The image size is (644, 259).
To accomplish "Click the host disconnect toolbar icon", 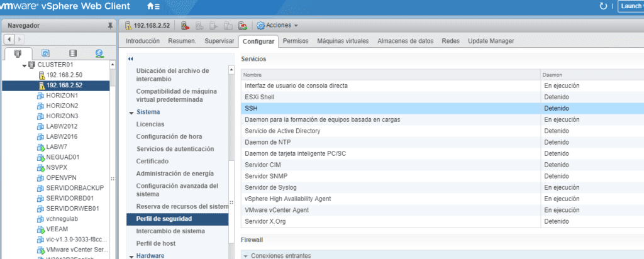I will coord(185,26).
